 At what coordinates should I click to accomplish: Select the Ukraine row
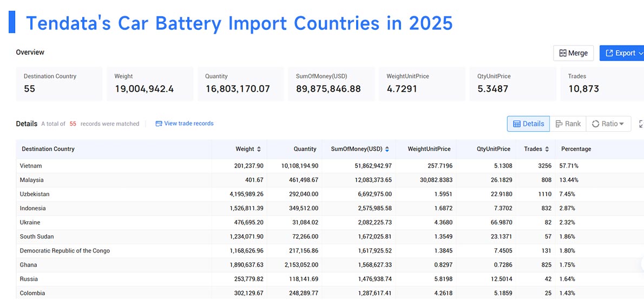pos(330,222)
